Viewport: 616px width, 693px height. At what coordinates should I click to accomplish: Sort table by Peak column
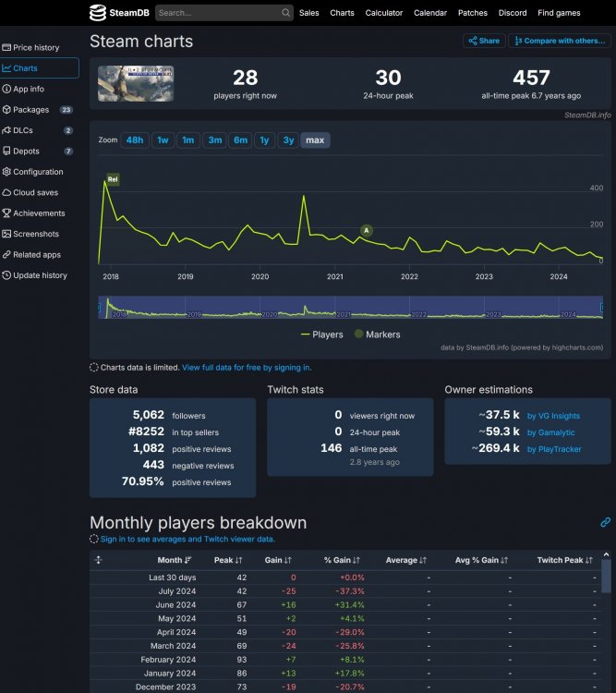point(227,560)
